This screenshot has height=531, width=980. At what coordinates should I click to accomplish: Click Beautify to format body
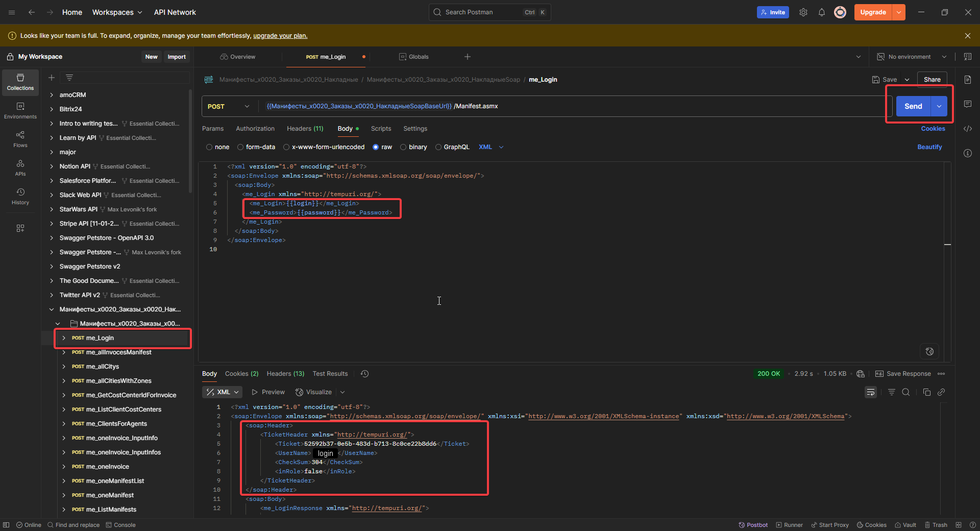coord(929,147)
